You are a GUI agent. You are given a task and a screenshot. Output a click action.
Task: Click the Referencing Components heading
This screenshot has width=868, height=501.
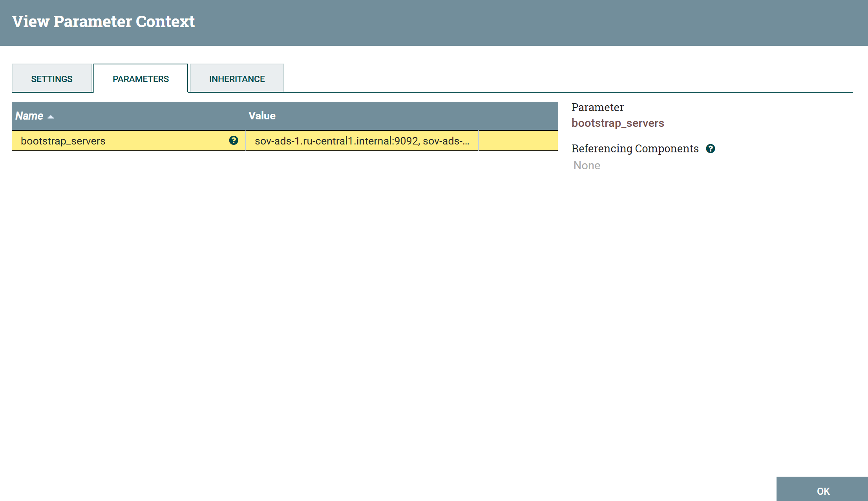pyautogui.click(x=635, y=148)
